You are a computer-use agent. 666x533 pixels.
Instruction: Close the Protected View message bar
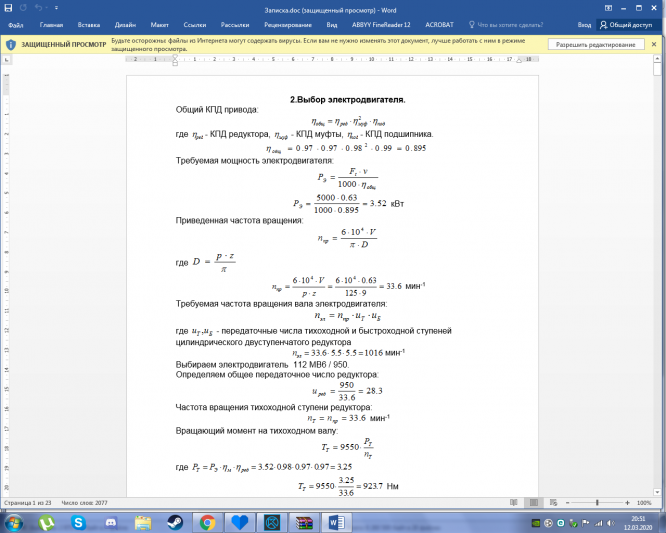[654, 44]
